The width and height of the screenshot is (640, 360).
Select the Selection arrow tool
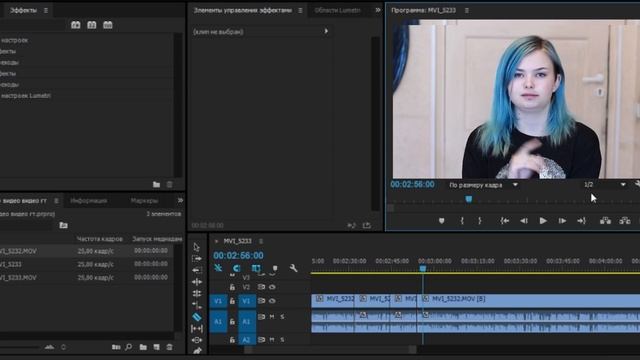click(197, 247)
